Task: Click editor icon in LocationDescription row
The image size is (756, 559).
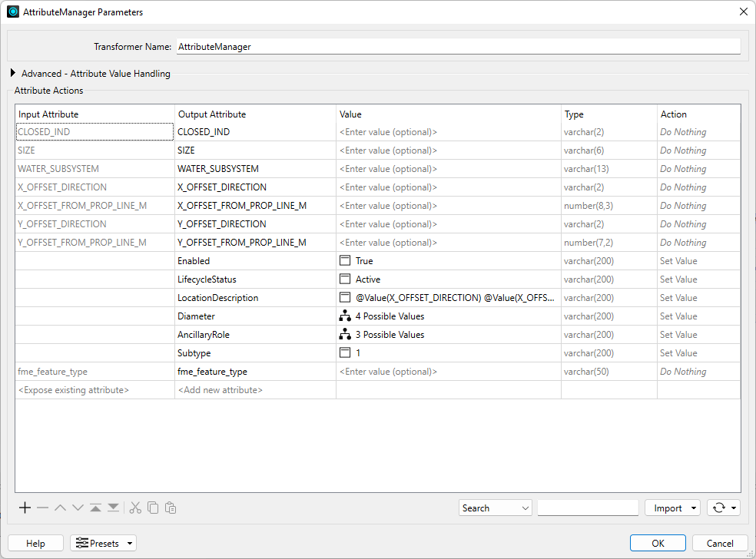Action: pyautogui.click(x=345, y=298)
